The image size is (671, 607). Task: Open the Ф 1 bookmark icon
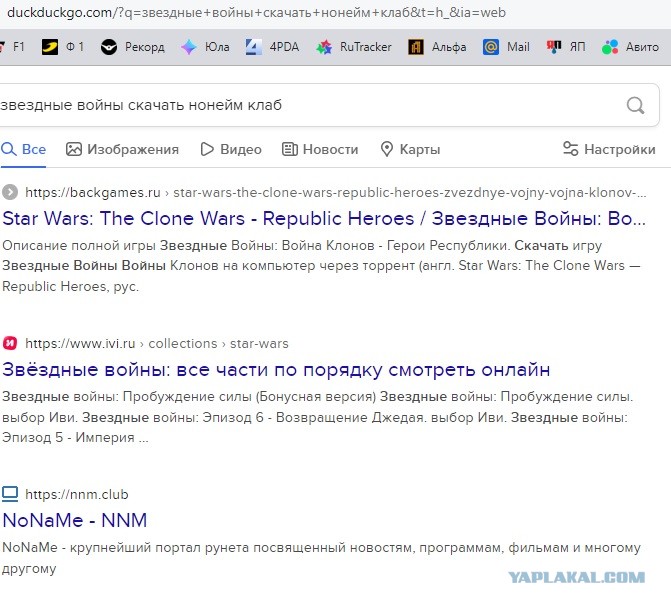point(50,47)
